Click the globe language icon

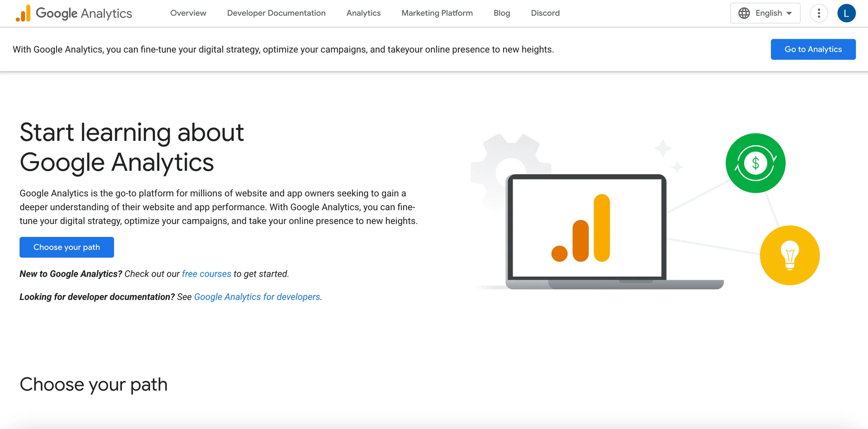pos(744,13)
